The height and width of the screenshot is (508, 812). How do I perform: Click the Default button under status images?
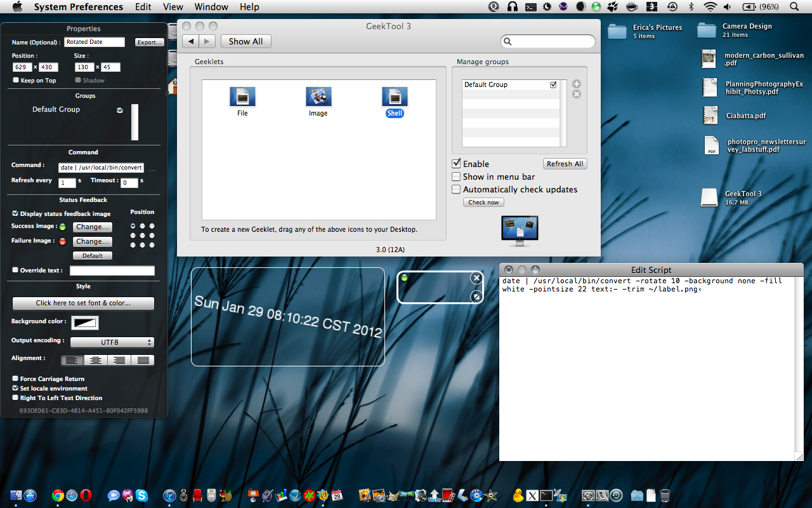click(93, 256)
